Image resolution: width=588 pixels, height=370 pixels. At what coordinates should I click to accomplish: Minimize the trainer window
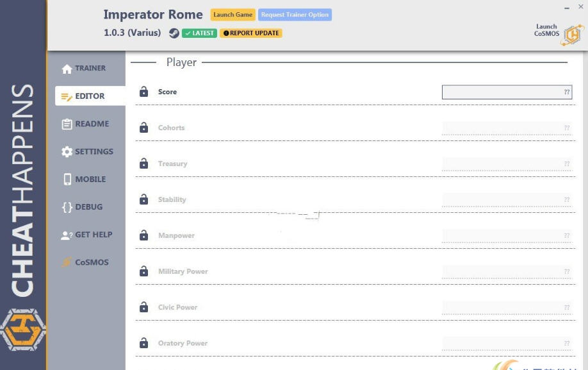(567, 8)
